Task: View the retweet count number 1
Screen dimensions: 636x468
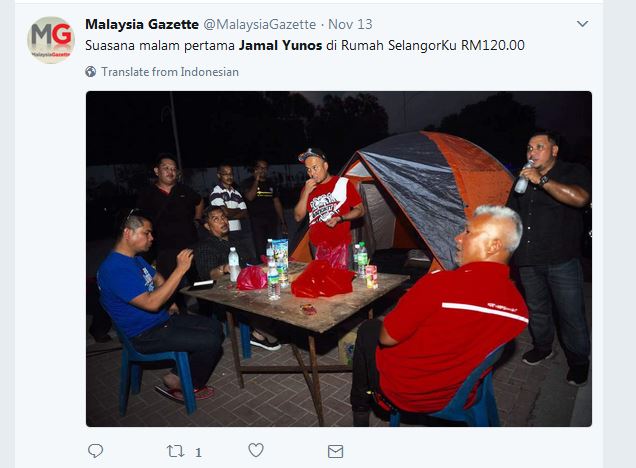Action: point(198,452)
